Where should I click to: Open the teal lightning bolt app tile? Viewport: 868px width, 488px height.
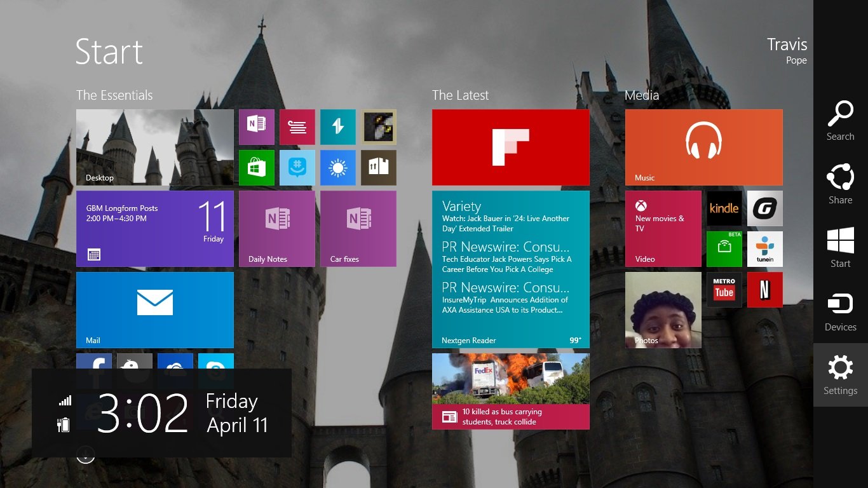click(338, 127)
